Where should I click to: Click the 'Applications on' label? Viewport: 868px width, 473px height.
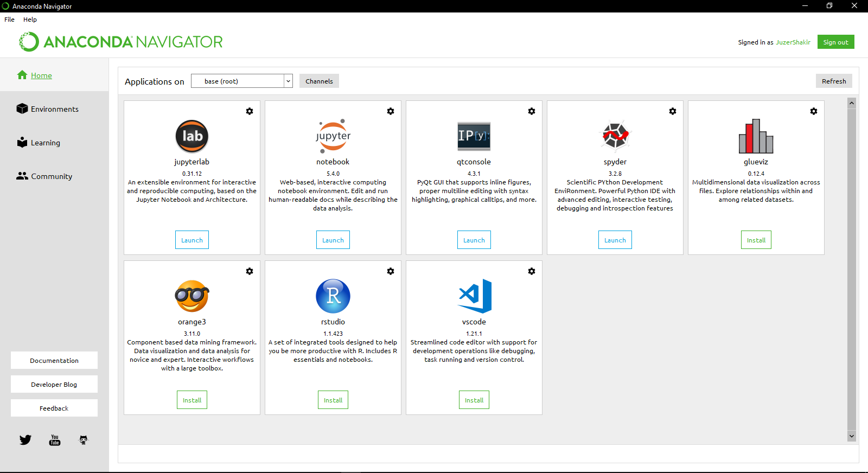click(x=155, y=81)
